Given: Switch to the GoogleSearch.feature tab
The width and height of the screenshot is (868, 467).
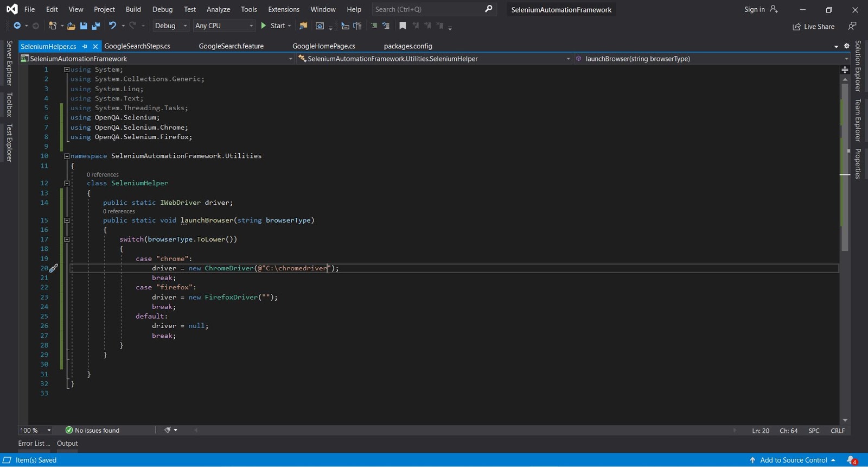Looking at the screenshot, I should [x=231, y=46].
